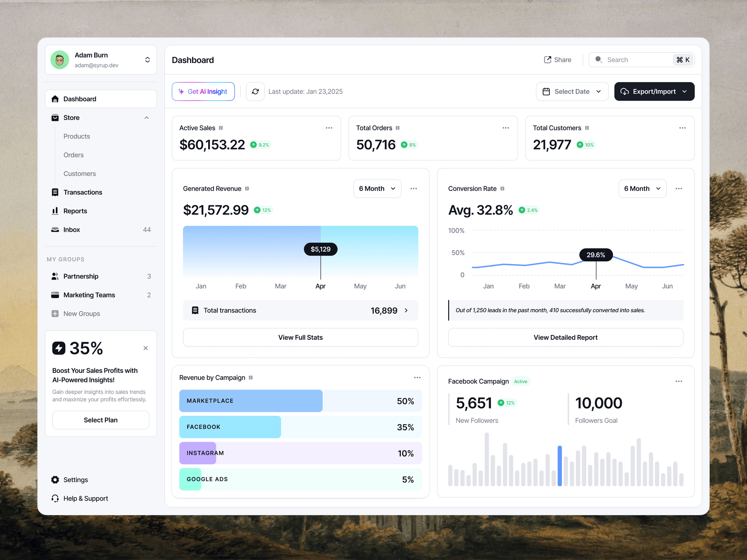Go to Transactions in sidebar
This screenshot has width=747, height=560.
pos(82,192)
